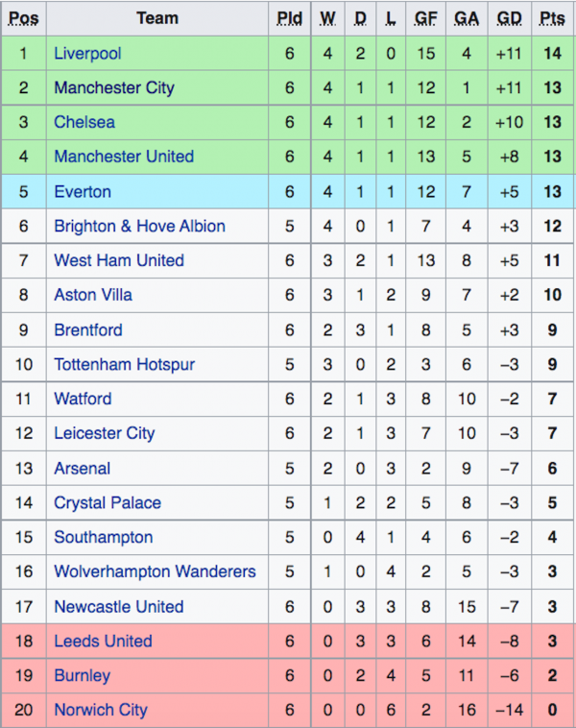Open the Aston Villa link
The height and width of the screenshot is (728, 576).
[x=93, y=295]
